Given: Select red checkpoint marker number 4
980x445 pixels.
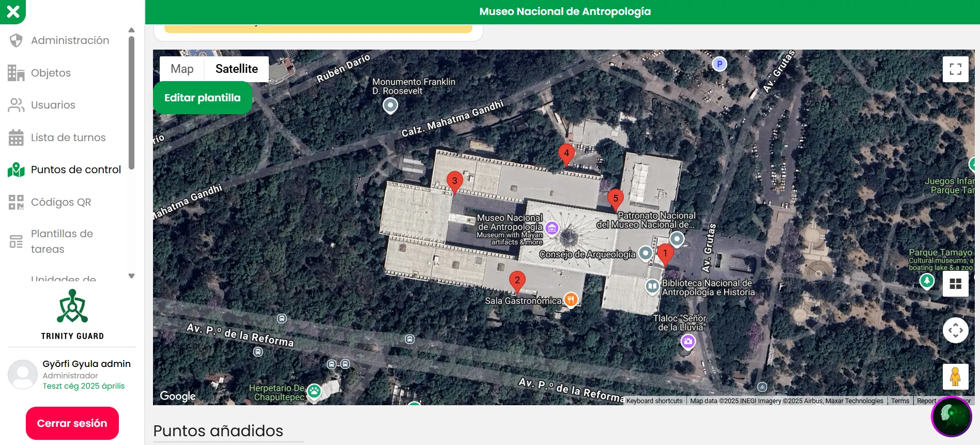Looking at the screenshot, I should coord(566,154).
